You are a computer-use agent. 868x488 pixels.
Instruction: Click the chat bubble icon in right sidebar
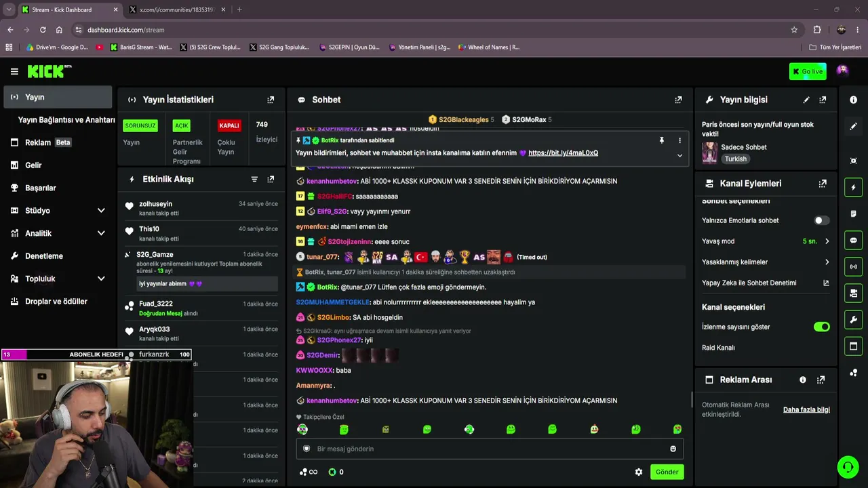click(x=853, y=240)
